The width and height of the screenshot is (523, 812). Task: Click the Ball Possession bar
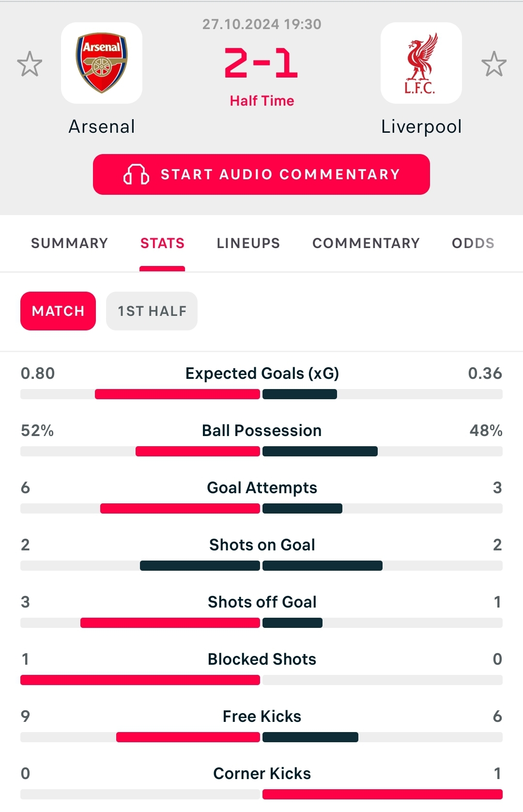[x=261, y=452]
